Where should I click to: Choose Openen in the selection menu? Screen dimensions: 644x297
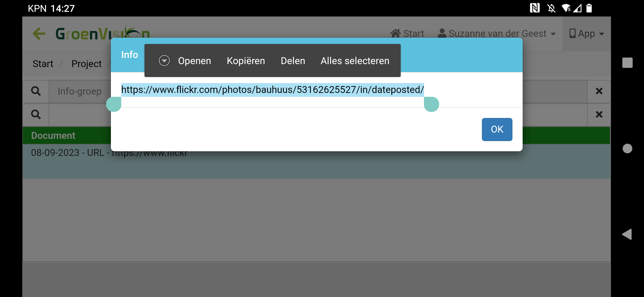(x=194, y=61)
